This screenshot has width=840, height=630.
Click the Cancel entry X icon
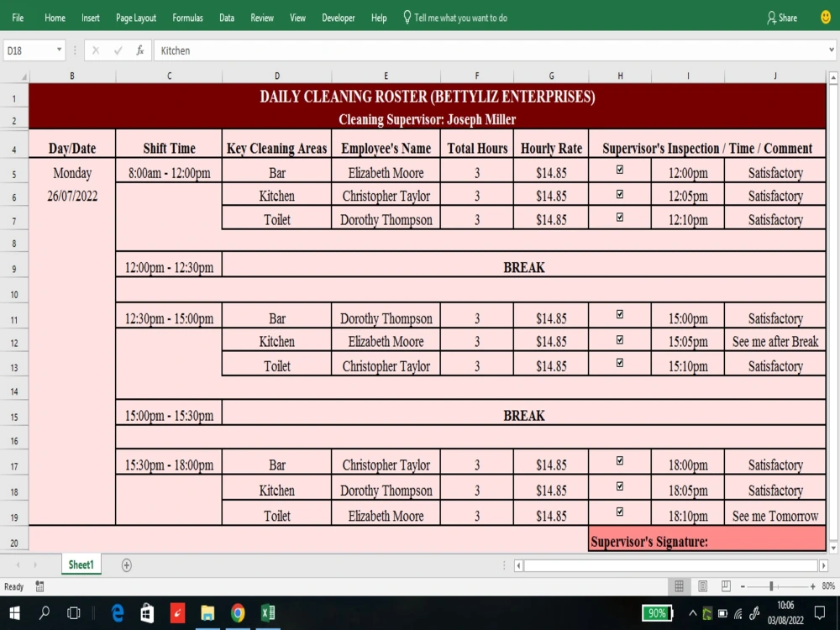tap(96, 50)
